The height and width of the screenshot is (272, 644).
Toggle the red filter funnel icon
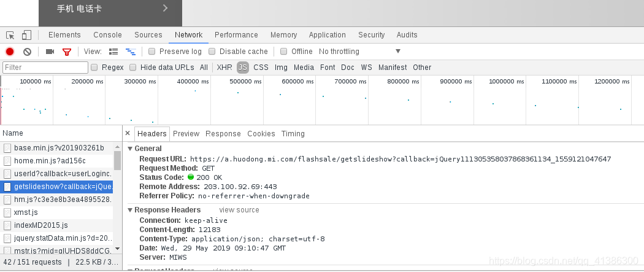pos(66,52)
